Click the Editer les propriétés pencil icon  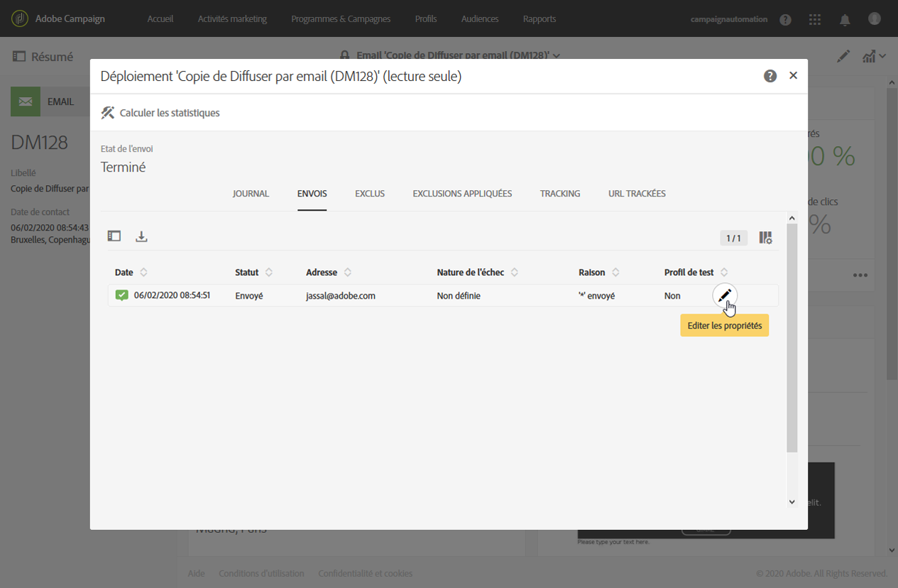click(725, 296)
